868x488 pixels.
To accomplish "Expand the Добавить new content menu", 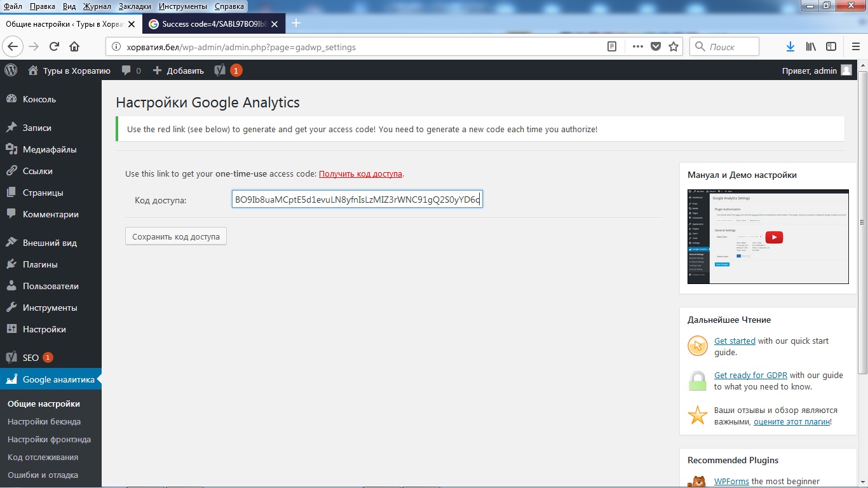I will [179, 71].
